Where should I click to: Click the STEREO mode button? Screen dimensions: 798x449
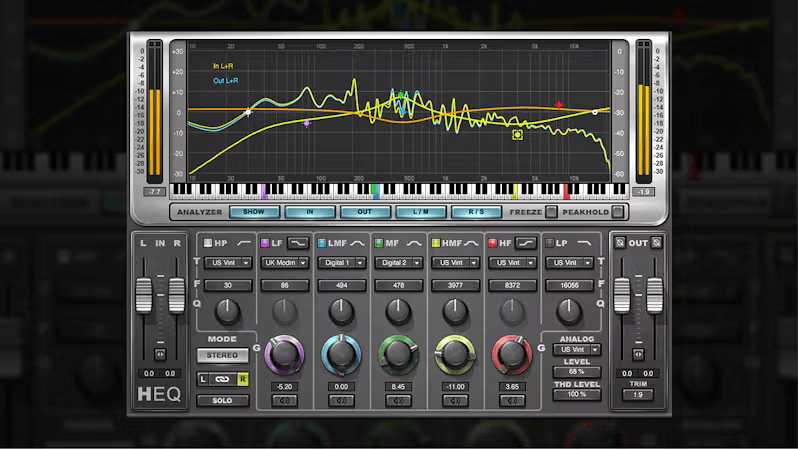(x=222, y=355)
